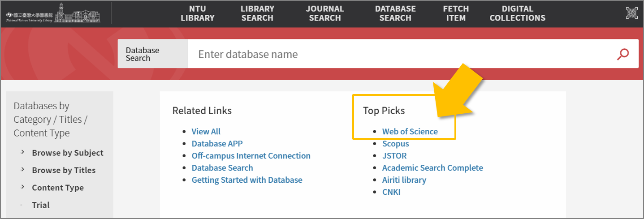Open the Scopus database link
The height and width of the screenshot is (219, 644).
[396, 144]
